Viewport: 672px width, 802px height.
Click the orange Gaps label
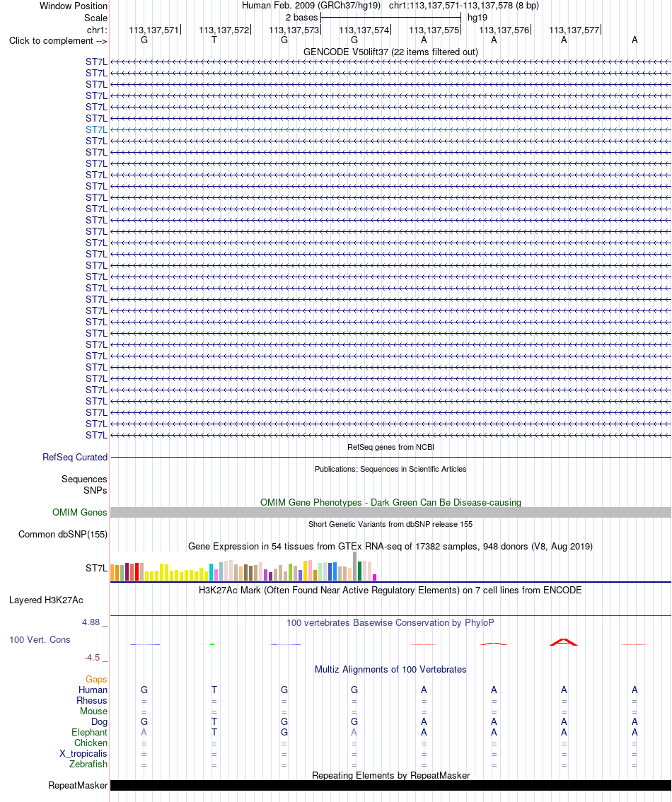tap(96, 680)
